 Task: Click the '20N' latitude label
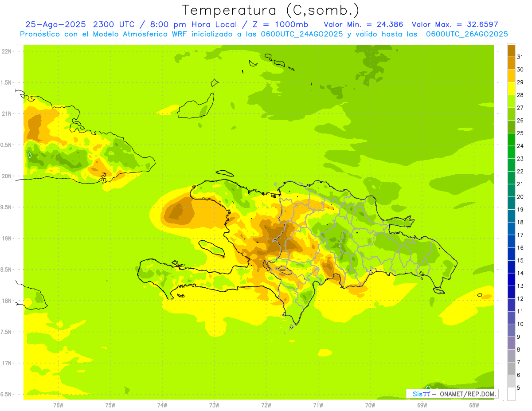[7, 176]
